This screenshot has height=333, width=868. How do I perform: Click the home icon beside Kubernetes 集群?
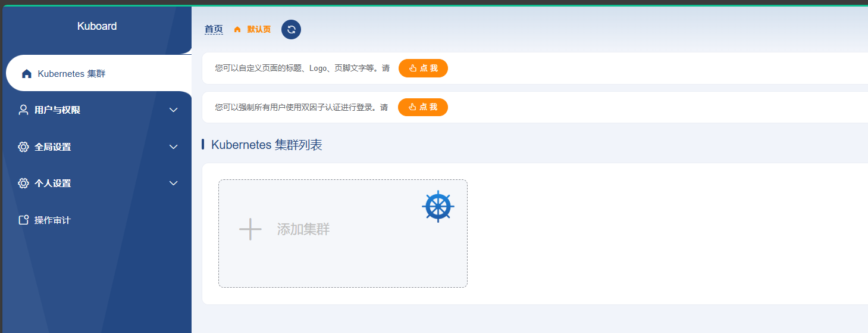point(26,74)
